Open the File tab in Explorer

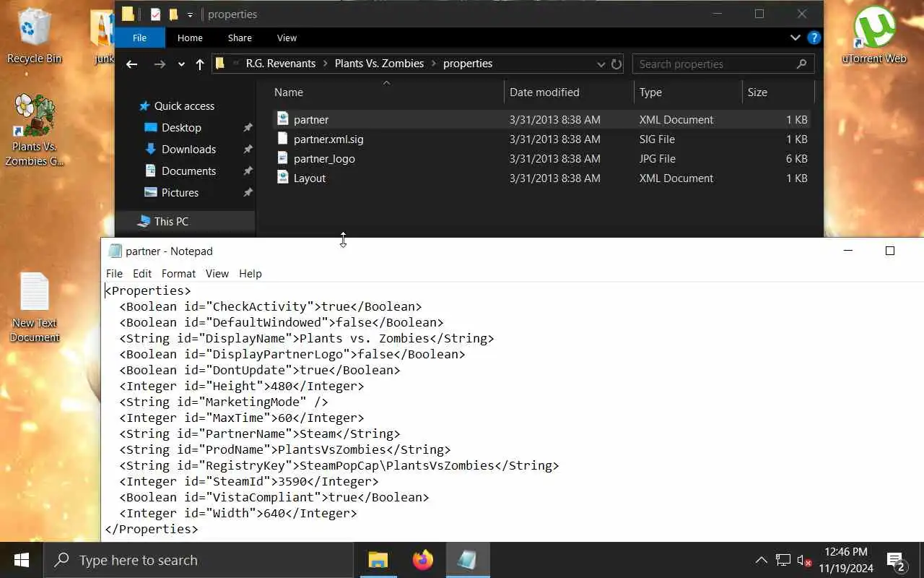point(139,38)
